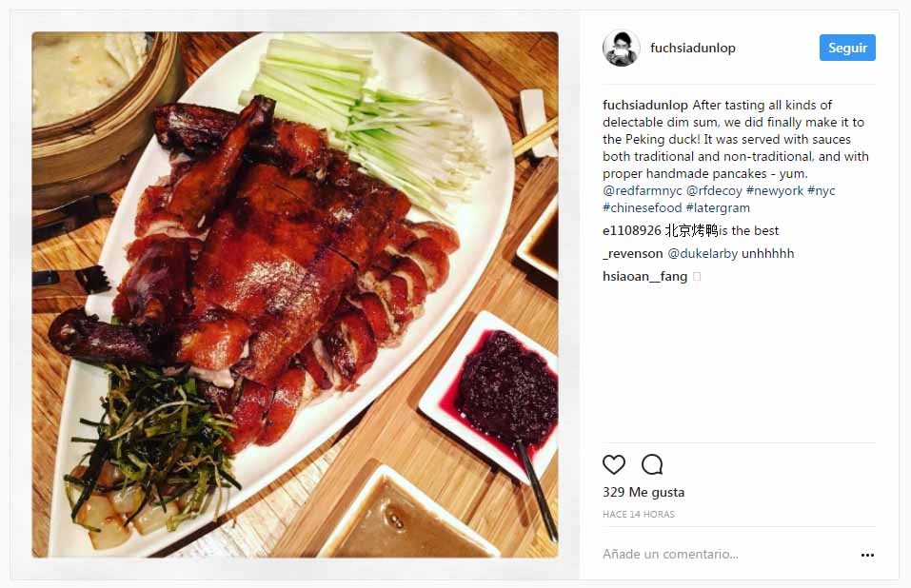Open the #latergram hashtag
This screenshot has width=911, height=588.
click(x=718, y=207)
